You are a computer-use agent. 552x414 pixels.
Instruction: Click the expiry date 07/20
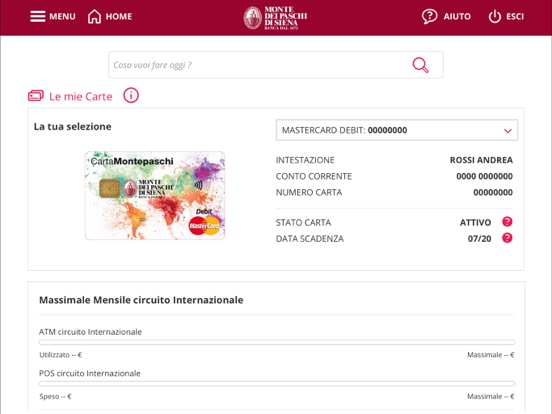479,239
